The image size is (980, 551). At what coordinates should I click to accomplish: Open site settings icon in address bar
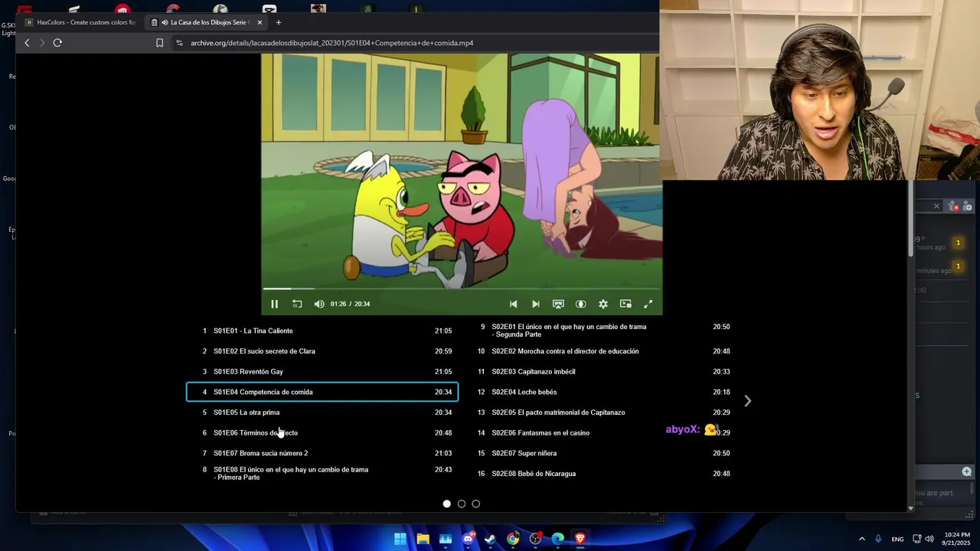coord(180,43)
